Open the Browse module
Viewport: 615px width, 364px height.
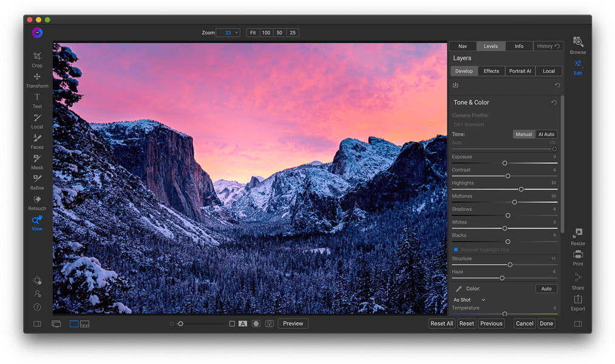click(578, 44)
